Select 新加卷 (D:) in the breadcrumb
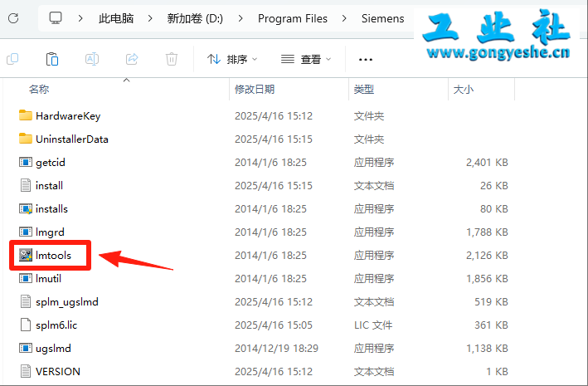588x386 pixels. point(195,18)
